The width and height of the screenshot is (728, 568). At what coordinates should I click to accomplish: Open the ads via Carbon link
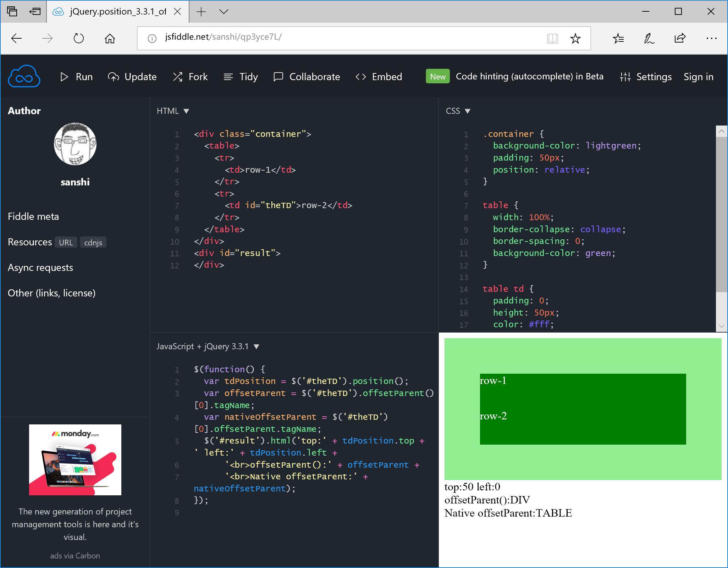coord(75,556)
